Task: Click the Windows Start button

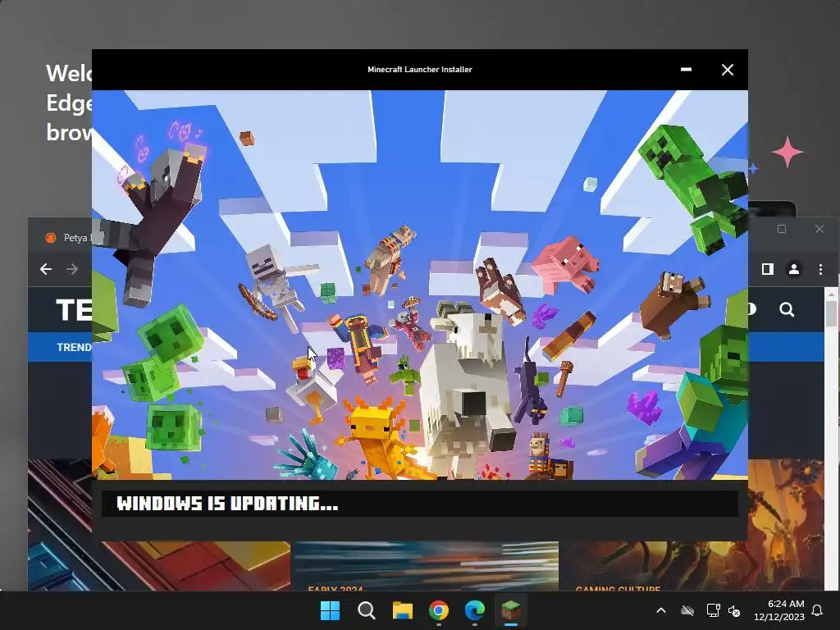Action: pyautogui.click(x=330, y=610)
